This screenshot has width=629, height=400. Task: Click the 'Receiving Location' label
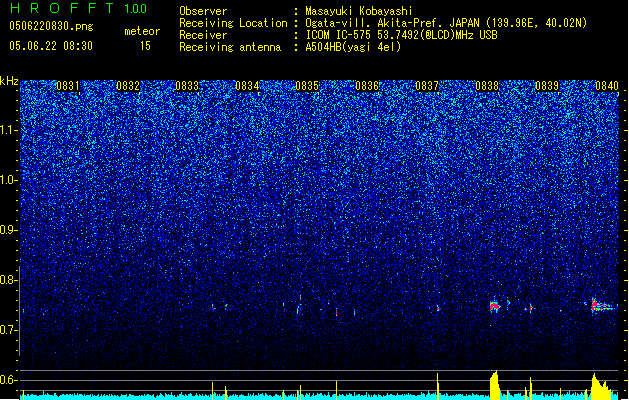pyautogui.click(x=233, y=23)
